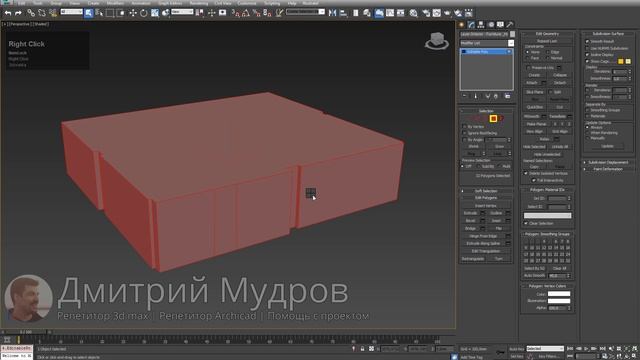The width and height of the screenshot is (640, 360).
Task: Click the Redo arrow in the toolbar
Action: tap(18, 13)
